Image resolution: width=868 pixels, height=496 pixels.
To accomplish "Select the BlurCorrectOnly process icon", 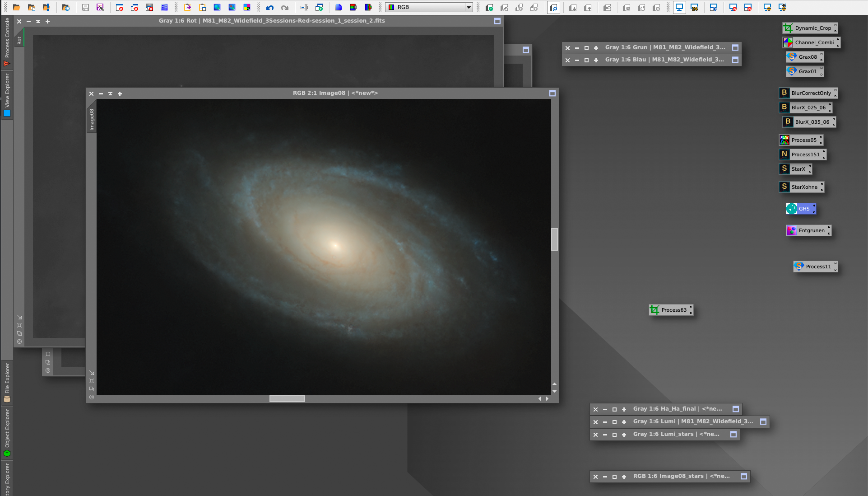I will (x=808, y=93).
